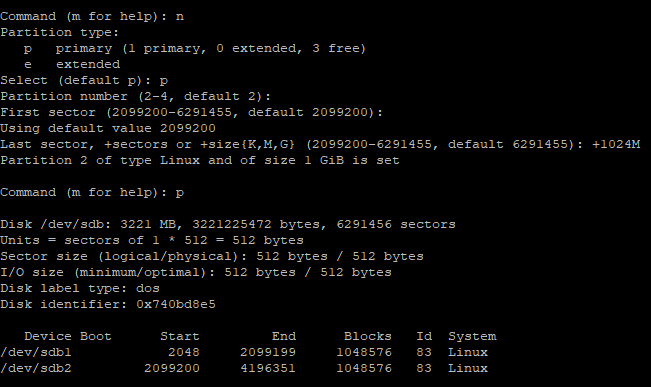Click the Id 83 in the /dev/sdb2 row
This screenshot has width=651, height=387.
pyautogui.click(x=424, y=368)
